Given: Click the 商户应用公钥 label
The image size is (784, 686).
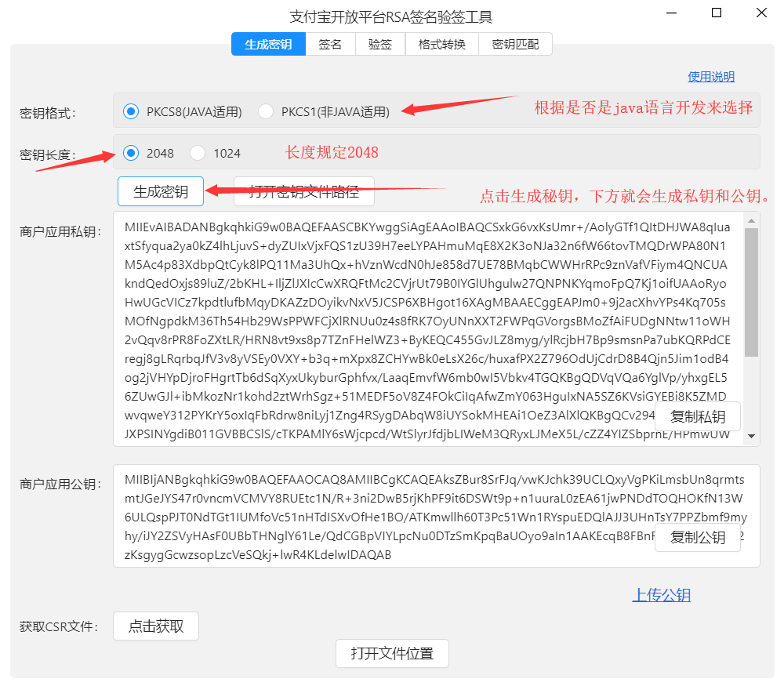Looking at the screenshot, I should click(60, 484).
